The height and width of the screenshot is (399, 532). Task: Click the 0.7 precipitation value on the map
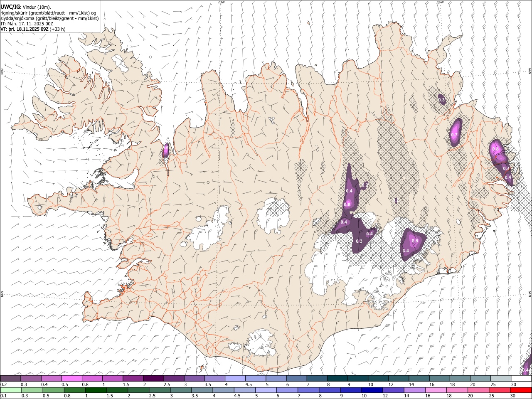point(454,135)
